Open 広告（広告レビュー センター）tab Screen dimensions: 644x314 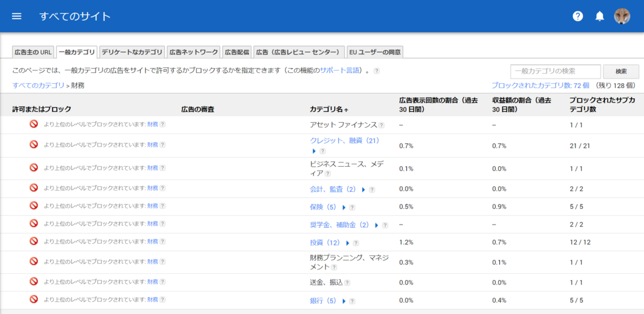299,52
